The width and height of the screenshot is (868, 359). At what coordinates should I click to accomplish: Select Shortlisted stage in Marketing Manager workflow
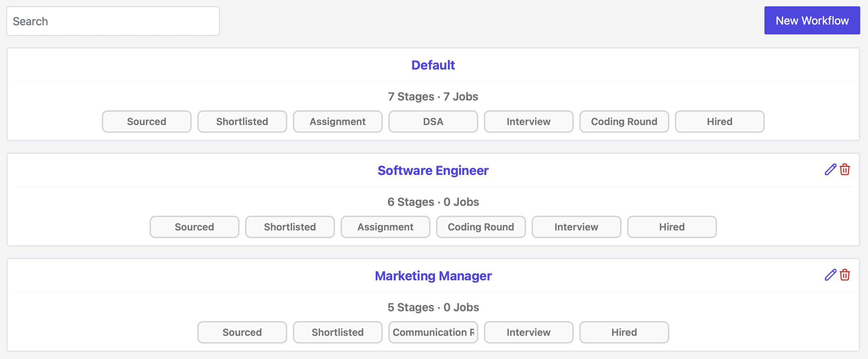click(x=337, y=332)
